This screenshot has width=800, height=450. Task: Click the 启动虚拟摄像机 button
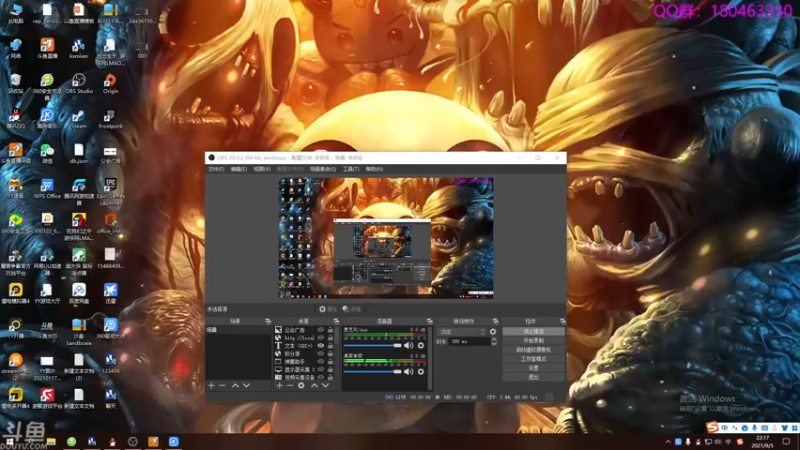[534, 350]
